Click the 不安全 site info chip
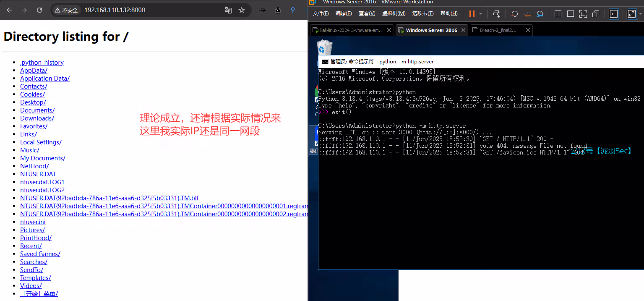The width and height of the screenshot is (644, 301). pos(66,10)
